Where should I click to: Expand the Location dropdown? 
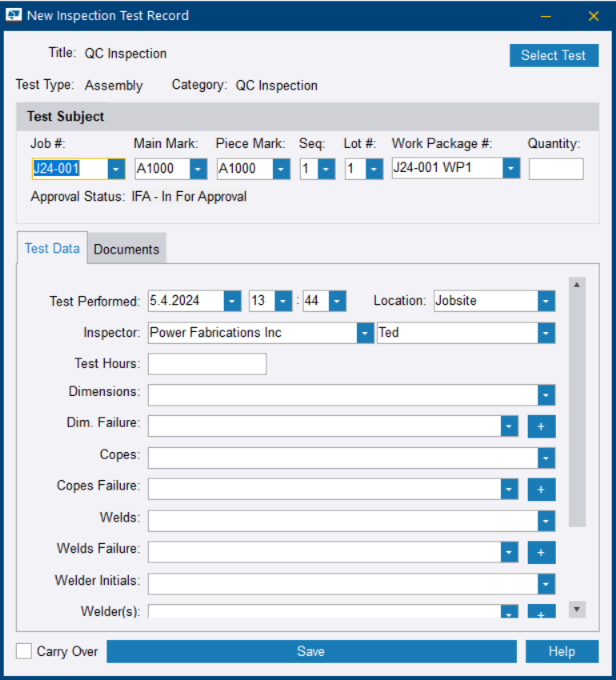pos(546,302)
